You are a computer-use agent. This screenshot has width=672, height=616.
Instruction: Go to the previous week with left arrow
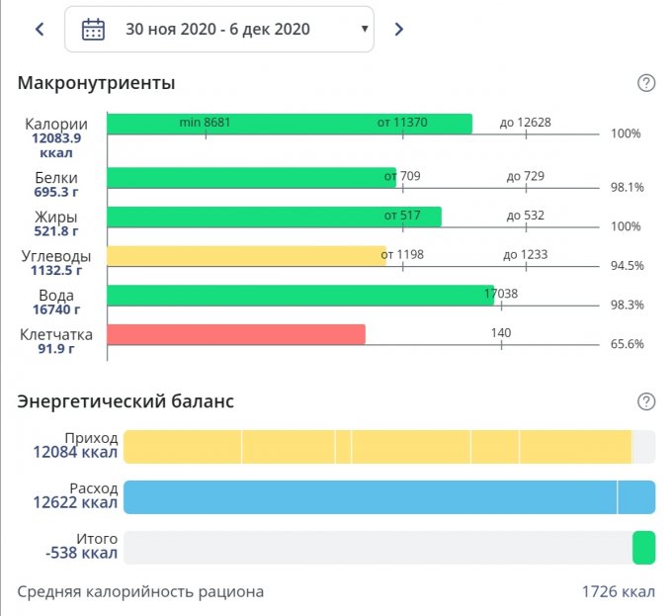(40, 29)
